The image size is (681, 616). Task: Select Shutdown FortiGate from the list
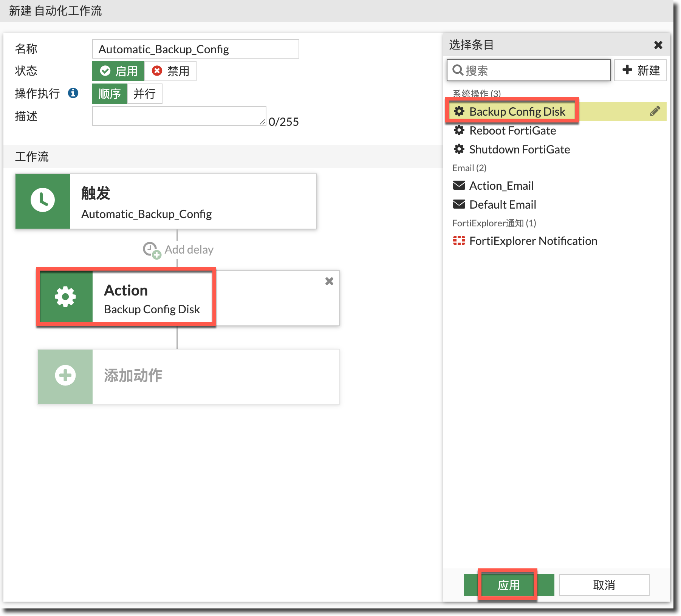[x=519, y=150]
